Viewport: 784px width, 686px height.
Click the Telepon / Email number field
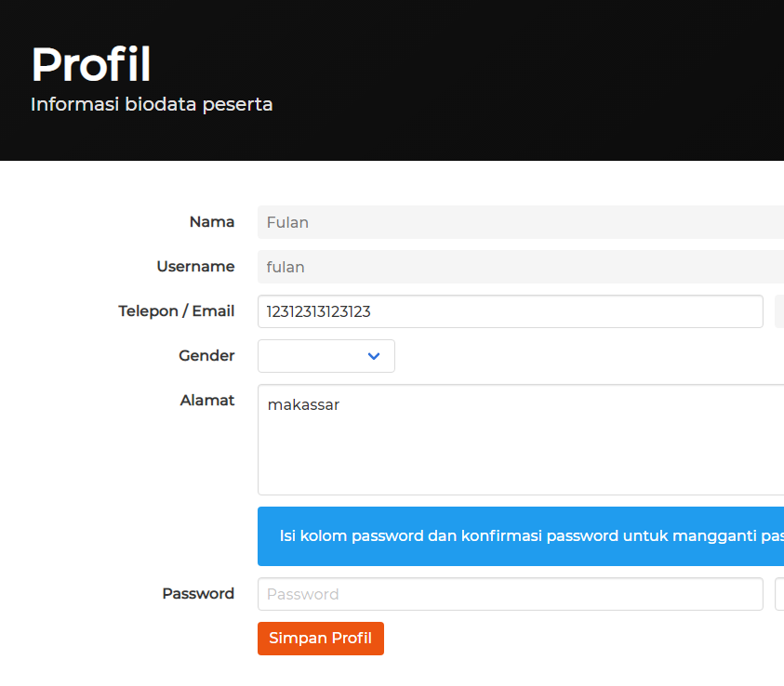pyautogui.click(x=510, y=311)
